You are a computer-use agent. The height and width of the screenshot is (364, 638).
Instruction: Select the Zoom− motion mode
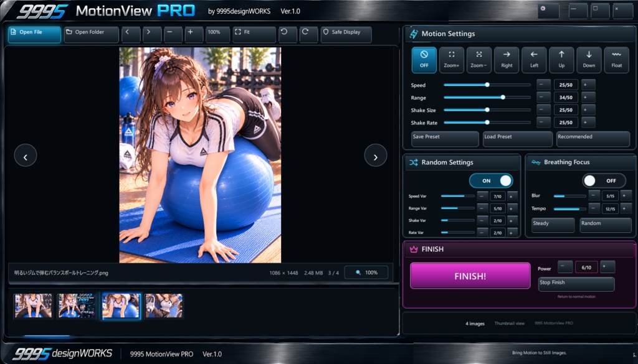coord(479,60)
